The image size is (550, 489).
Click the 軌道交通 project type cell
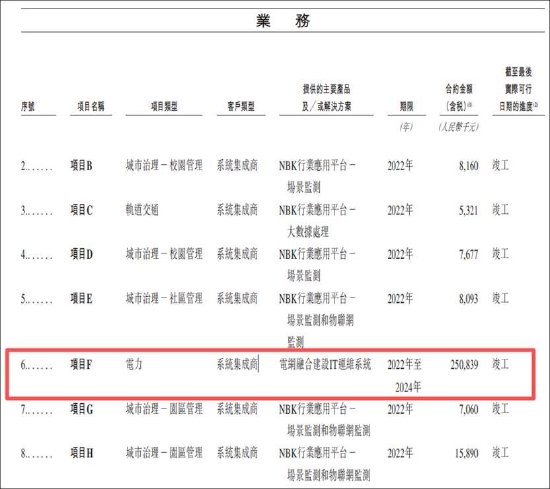click(x=142, y=210)
